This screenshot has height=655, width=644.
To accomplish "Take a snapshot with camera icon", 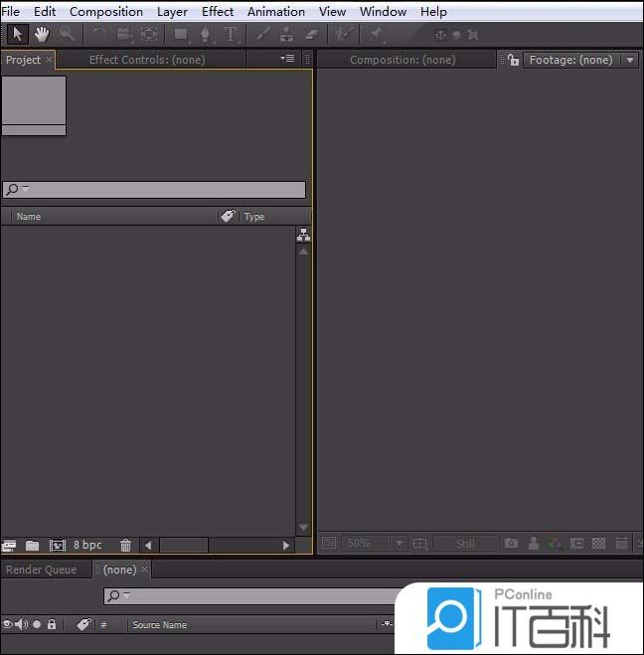I will [x=511, y=543].
